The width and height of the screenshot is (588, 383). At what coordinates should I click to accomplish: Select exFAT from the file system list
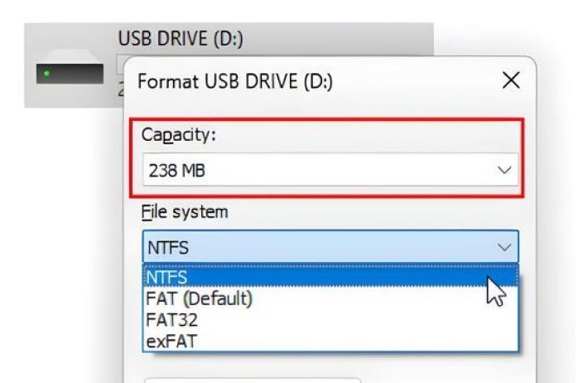(171, 340)
